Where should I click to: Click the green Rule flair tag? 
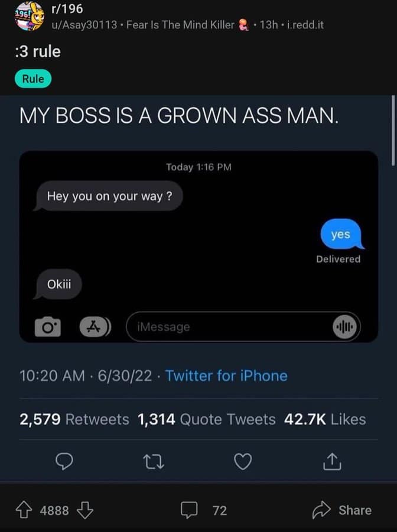[32, 79]
